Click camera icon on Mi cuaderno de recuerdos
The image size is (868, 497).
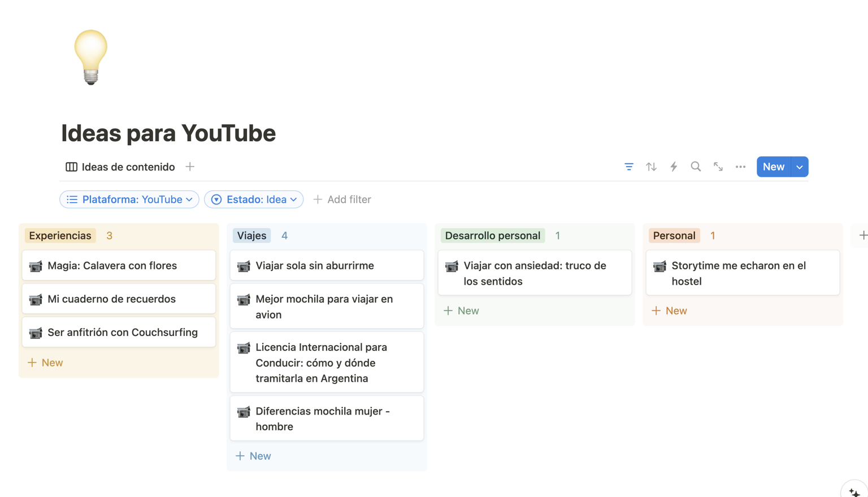[x=36, y=299]
